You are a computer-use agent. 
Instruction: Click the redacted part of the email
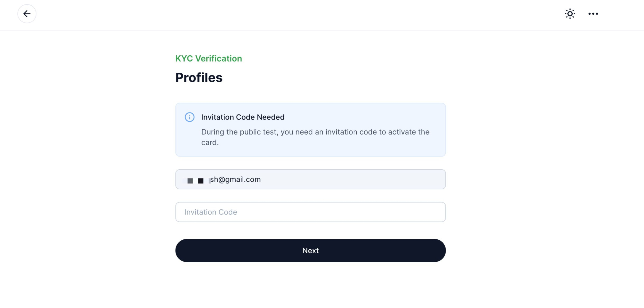tap(196, 181)
